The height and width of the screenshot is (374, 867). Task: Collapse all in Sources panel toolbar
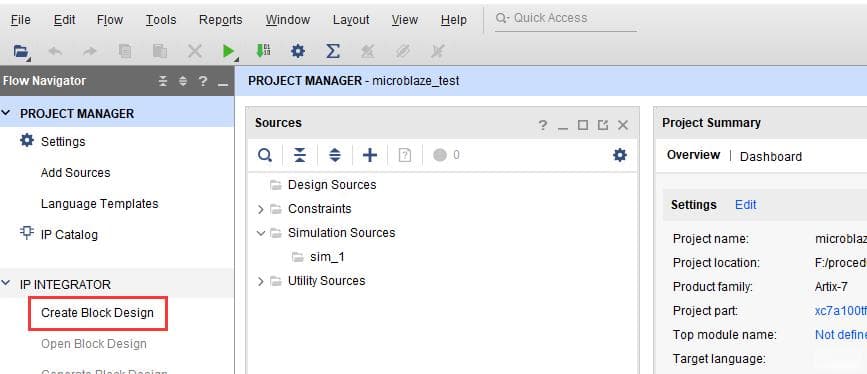coord(300,155)
